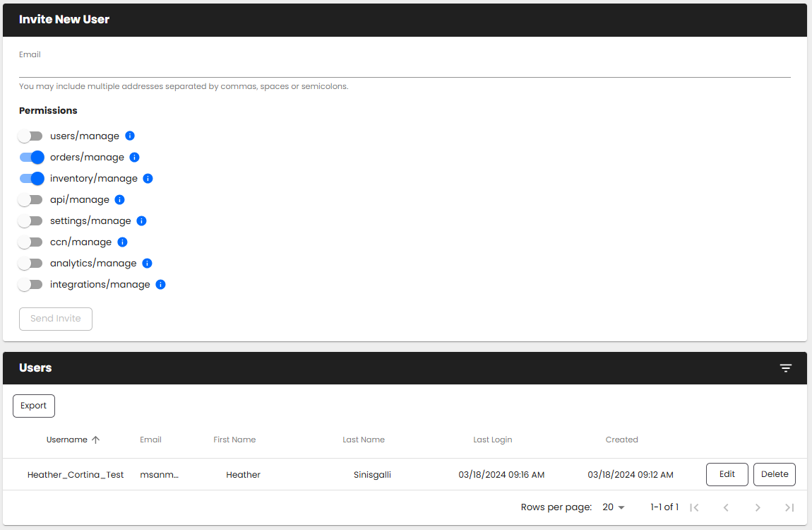812x530 pixels.
Task: Click info icon next to users/manage
Action: (130, 136)
